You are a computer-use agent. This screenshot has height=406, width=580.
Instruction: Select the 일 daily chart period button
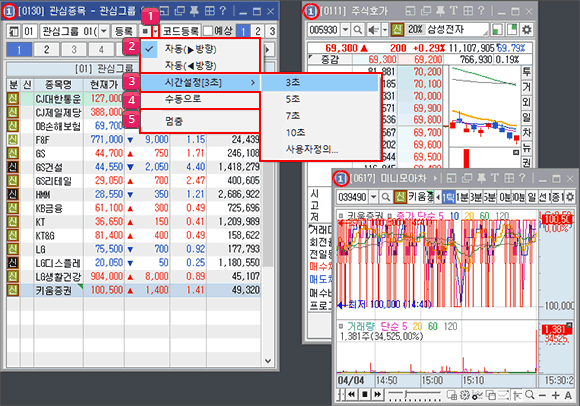click(x=532, y=197)
